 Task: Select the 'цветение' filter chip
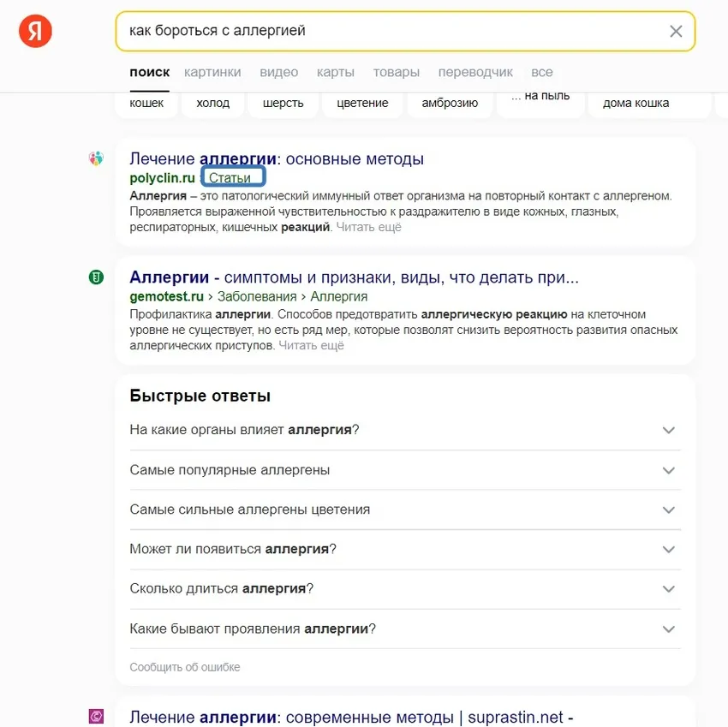pyautogui.click(x=362, y=102)
